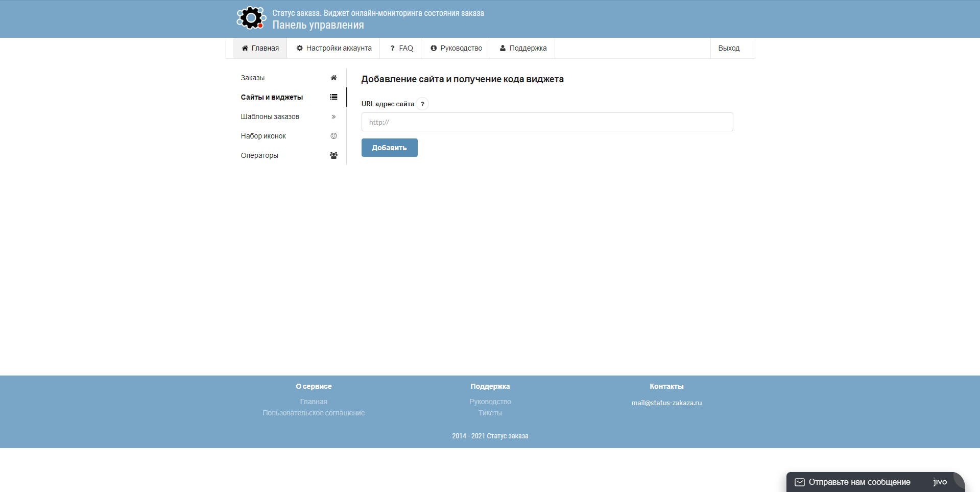The height and width of the screenshot is (492, 980).
Task: Click the gear logo in the header
Action: point(251,18)
